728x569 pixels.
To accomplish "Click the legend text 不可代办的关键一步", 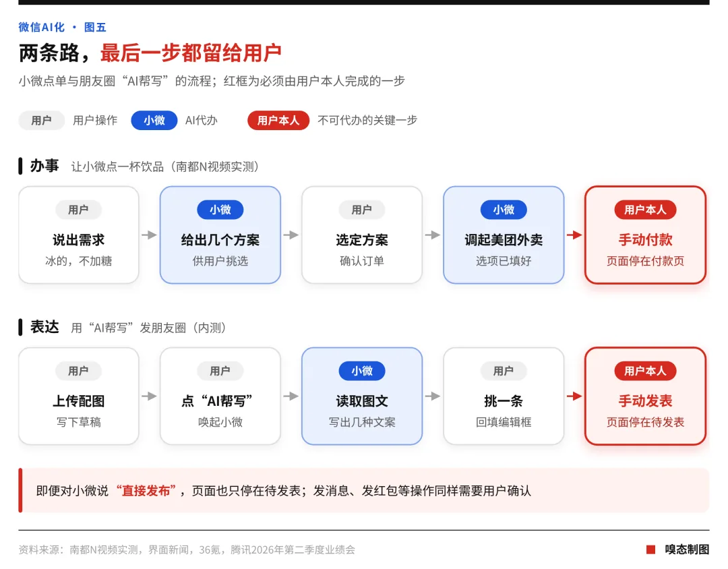I will (x=367, y=121).
